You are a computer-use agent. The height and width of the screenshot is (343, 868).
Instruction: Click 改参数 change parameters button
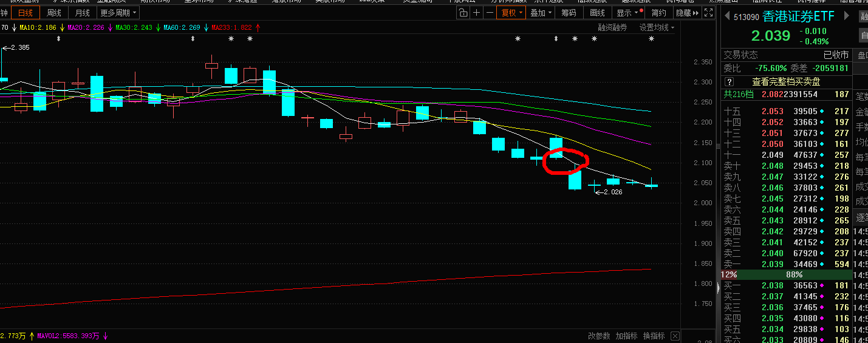pos(599,336)
